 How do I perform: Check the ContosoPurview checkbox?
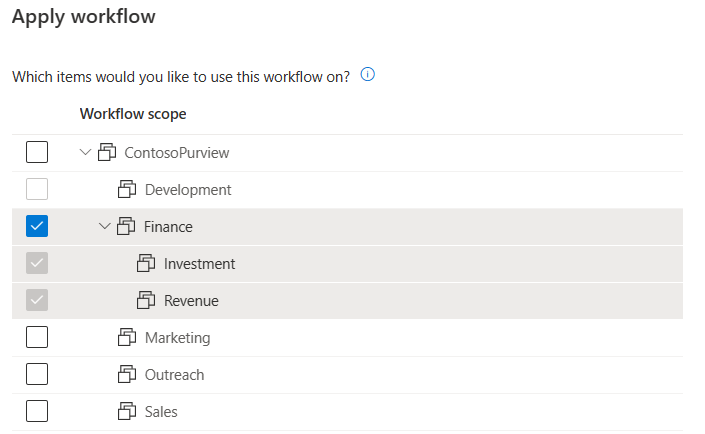pyautogui.click(x=37, y=152)
